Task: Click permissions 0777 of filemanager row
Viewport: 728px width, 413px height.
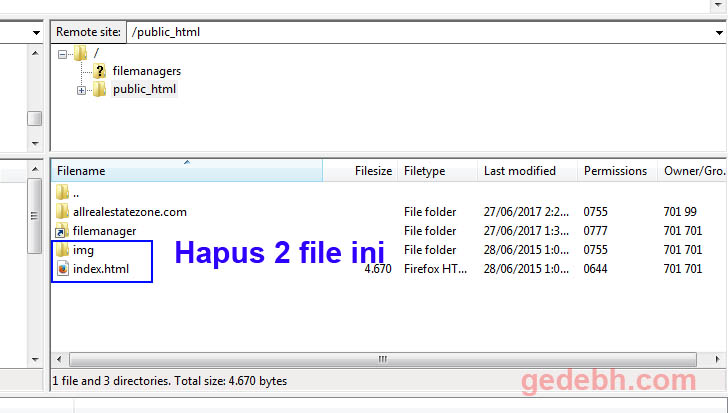Action: pyautogui.click(x=595, y=231)
